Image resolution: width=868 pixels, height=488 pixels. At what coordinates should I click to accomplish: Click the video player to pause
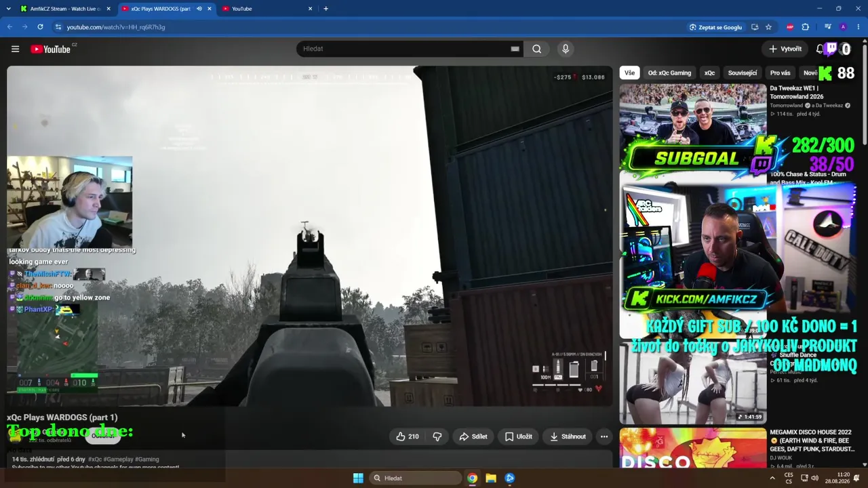pyautogui.click(x=310, y=237)
